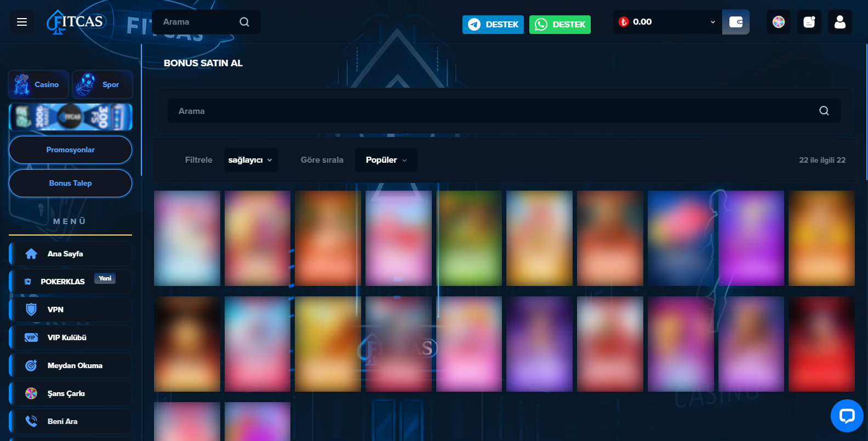The height and width of the screenshot is (441, 868).
Task: Expand the sağlayıcı filter dropdown
Action: coord(250,160)
